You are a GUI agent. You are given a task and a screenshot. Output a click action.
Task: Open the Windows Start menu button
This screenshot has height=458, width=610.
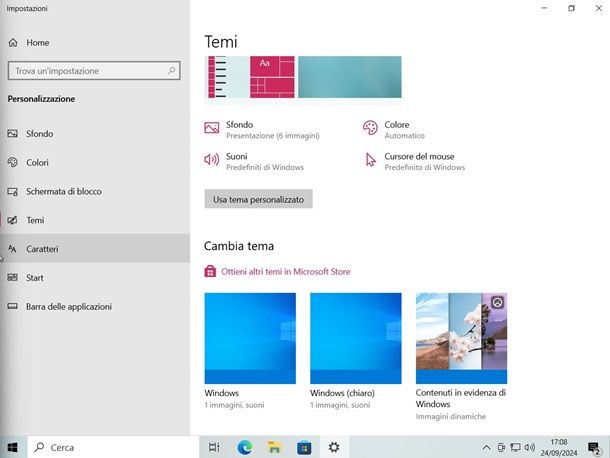(x=12, y=447)
